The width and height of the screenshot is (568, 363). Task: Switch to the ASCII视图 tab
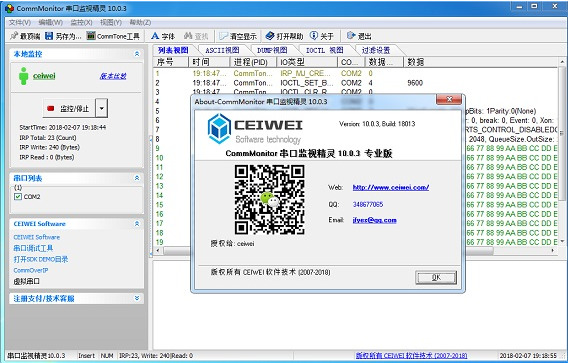point(222,50)
